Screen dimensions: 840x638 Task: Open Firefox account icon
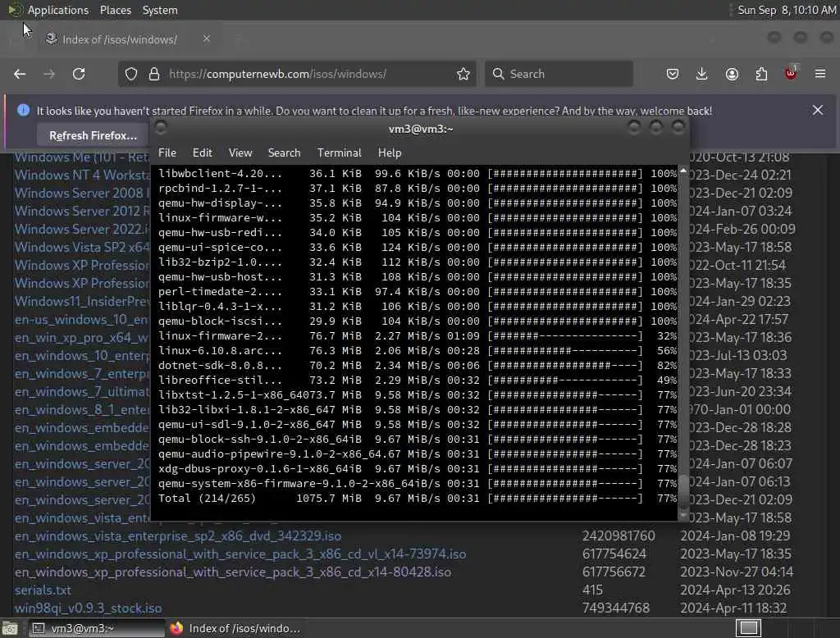pos(732,74)
